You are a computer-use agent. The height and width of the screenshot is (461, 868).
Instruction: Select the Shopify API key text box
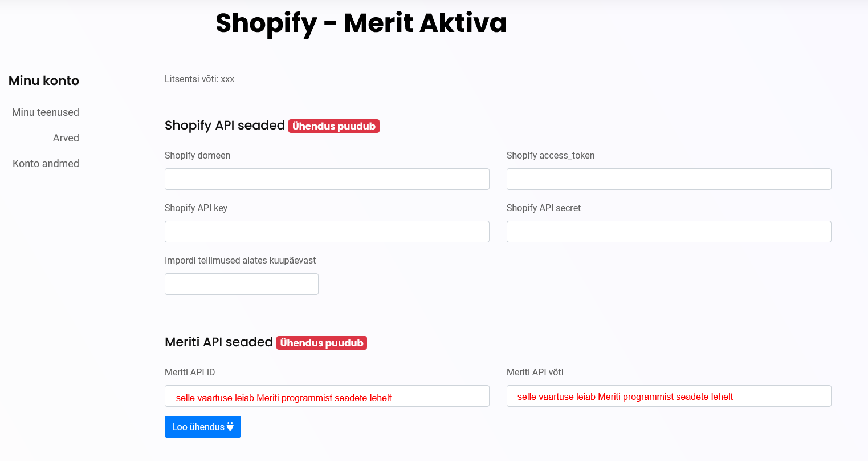click(x=327, y=232)
